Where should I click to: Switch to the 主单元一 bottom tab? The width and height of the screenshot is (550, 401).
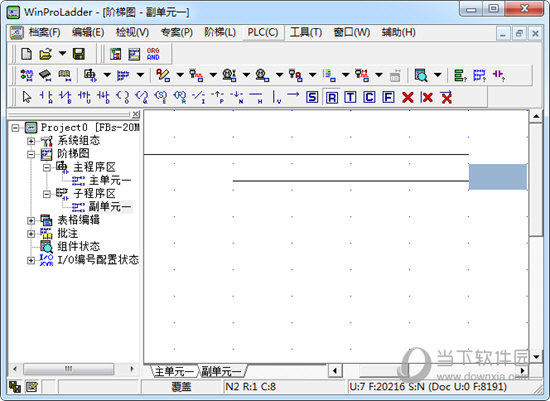point(174,371)
